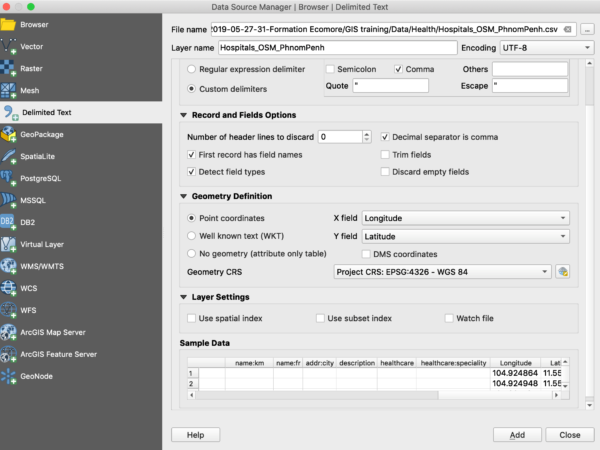Open the WMS/WMTS globe icon
The width and height of the screenshot is (600, 450).
[8, 266]
